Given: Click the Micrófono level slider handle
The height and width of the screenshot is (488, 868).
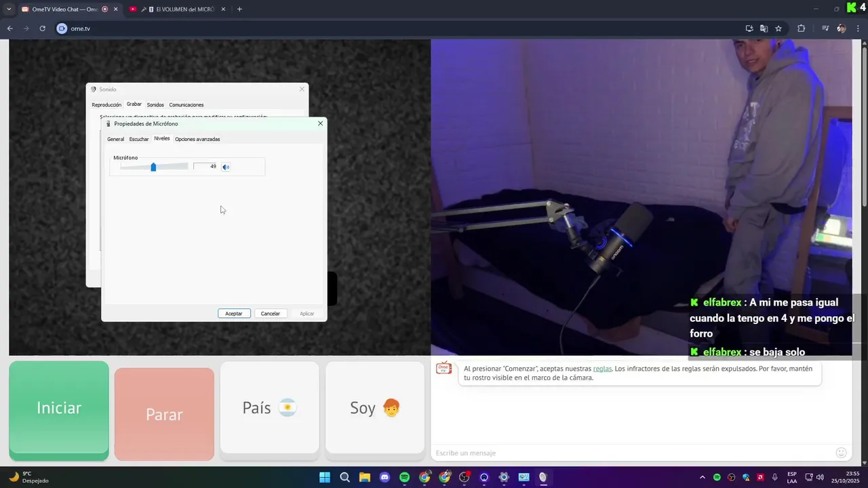Looking at the screenshot, I should [x=153, y=167].
